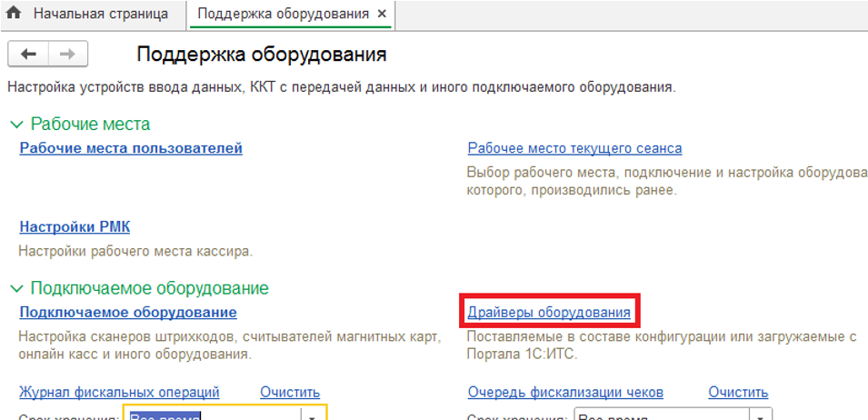Go forward with the right arrow button
Image resolution: width=868 pixels, height=420 pixels.
[x=67, y=55]
